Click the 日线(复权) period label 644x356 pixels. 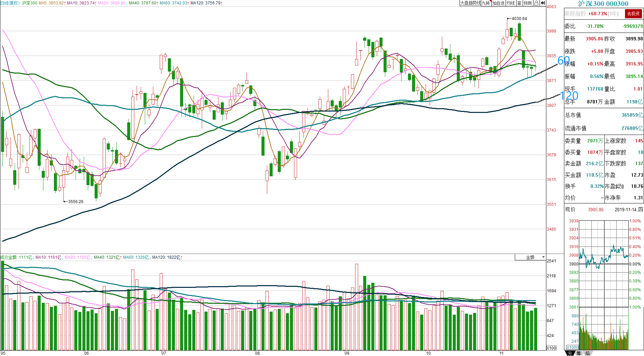click(10, 3)
